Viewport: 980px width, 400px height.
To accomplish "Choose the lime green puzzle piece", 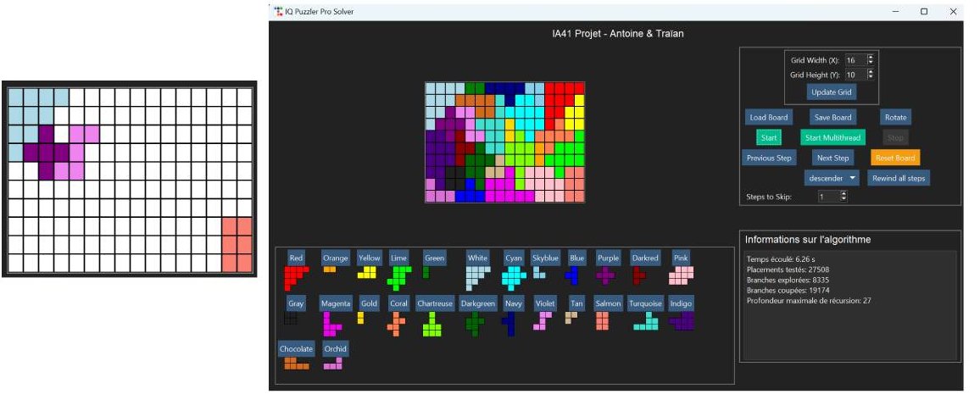I will (397, 275).
